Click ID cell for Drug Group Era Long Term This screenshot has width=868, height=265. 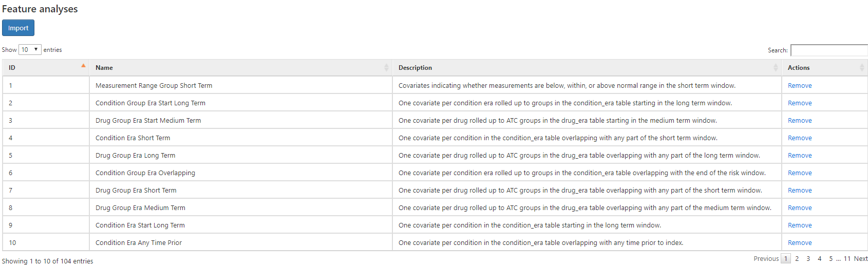[46, 155]
